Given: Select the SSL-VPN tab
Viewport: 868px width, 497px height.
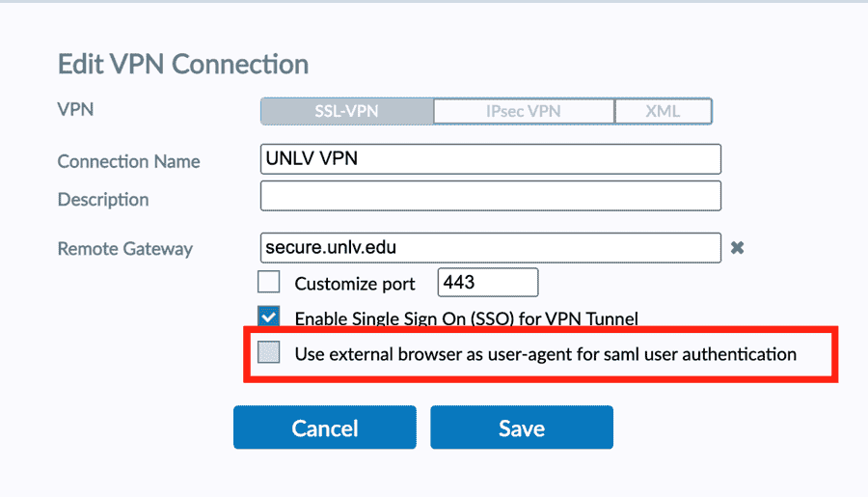Looking at the screenshot, I should click(x=346, y=111).
